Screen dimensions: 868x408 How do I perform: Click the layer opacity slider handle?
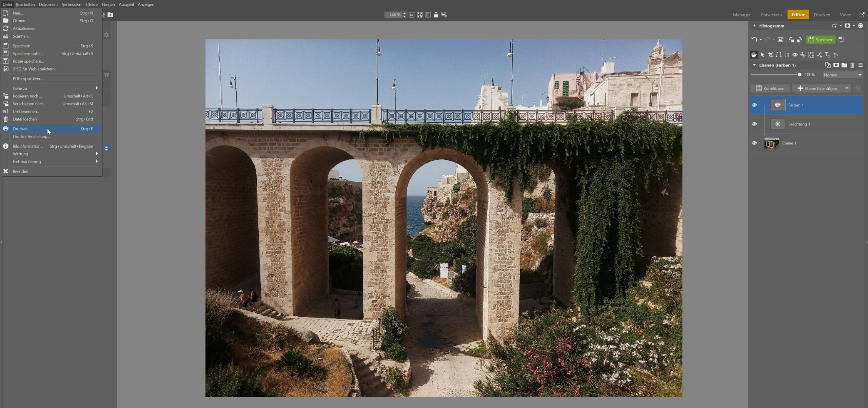(799, 75)
